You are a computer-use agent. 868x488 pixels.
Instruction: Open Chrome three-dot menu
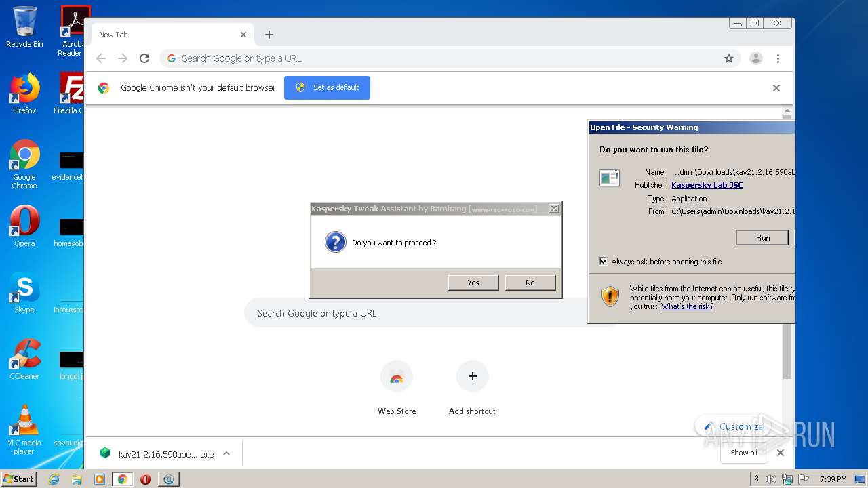[778, 58]
